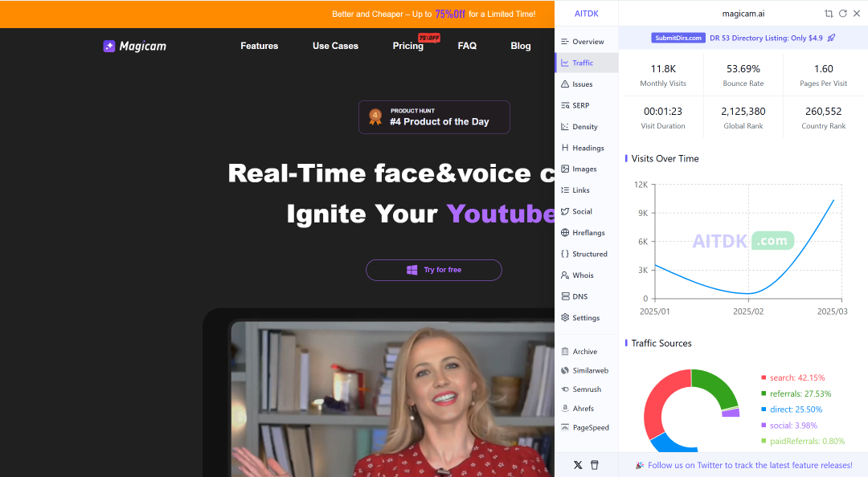This screenshot has width=868, height=477.
Task: Click the Semrush icon in sidebar
Action: coord(565,389)
